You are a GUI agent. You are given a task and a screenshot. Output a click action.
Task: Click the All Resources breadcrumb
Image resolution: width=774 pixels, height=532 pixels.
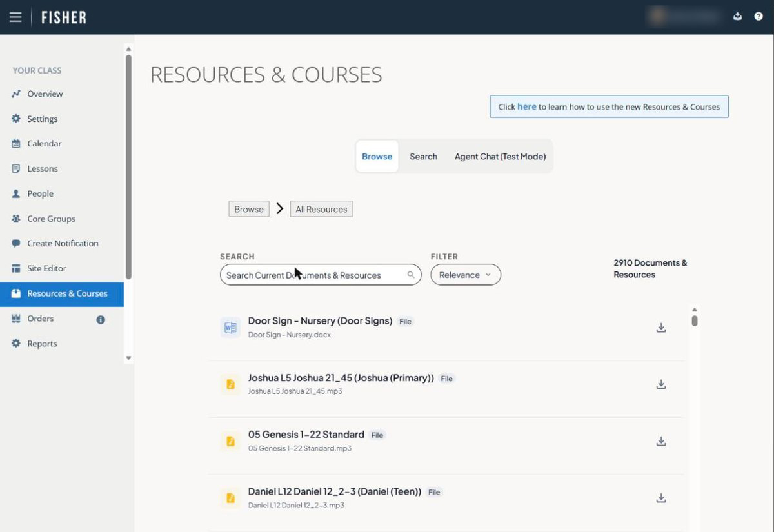321,210
